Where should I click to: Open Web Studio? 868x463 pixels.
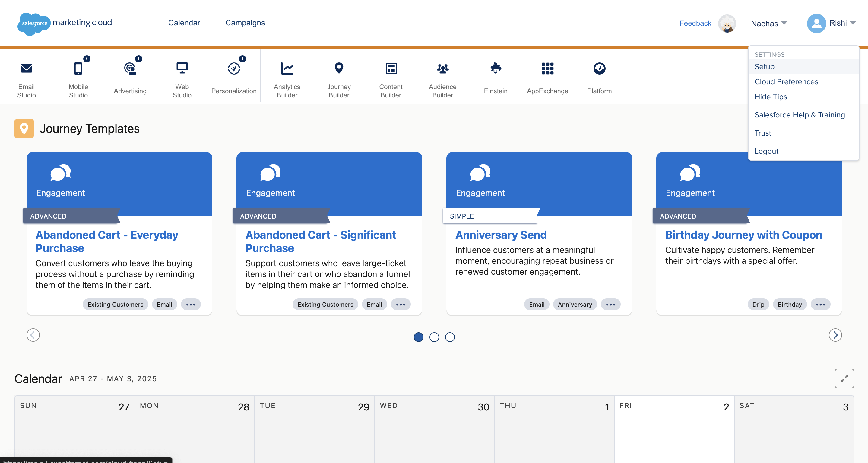[x=182, y=77]
